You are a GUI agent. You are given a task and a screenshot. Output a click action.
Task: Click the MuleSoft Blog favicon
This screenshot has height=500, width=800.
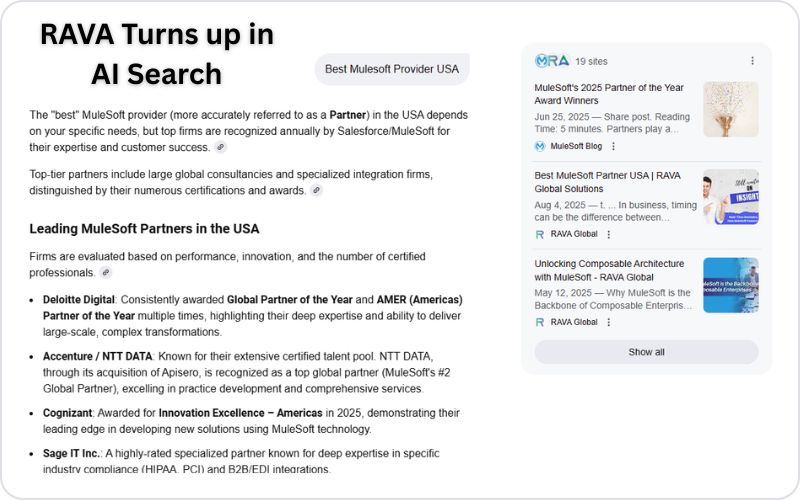[540, 146]
